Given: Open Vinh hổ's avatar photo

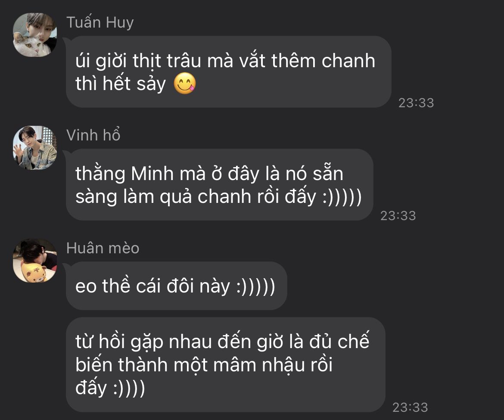Looking at the screenshot, I should click(x=35, y=147).
